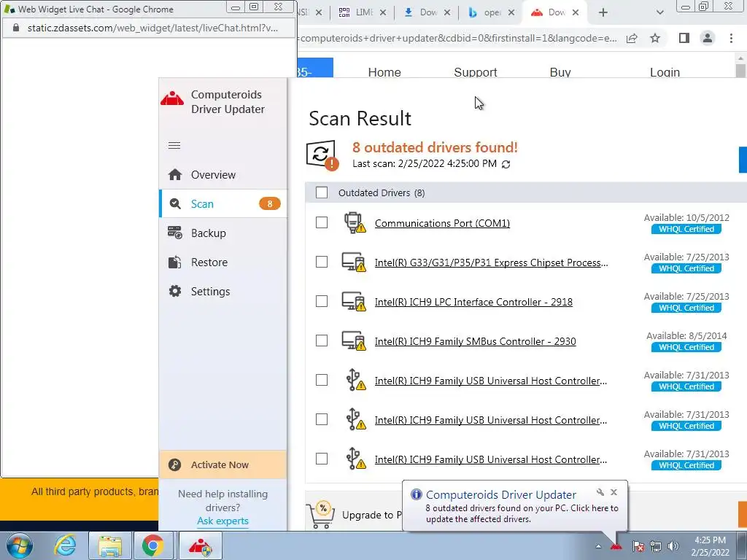This screenshot has height=560, width=747.
Task: Click the Computeroids Driver Updater logo
Action: click(172, 98)
